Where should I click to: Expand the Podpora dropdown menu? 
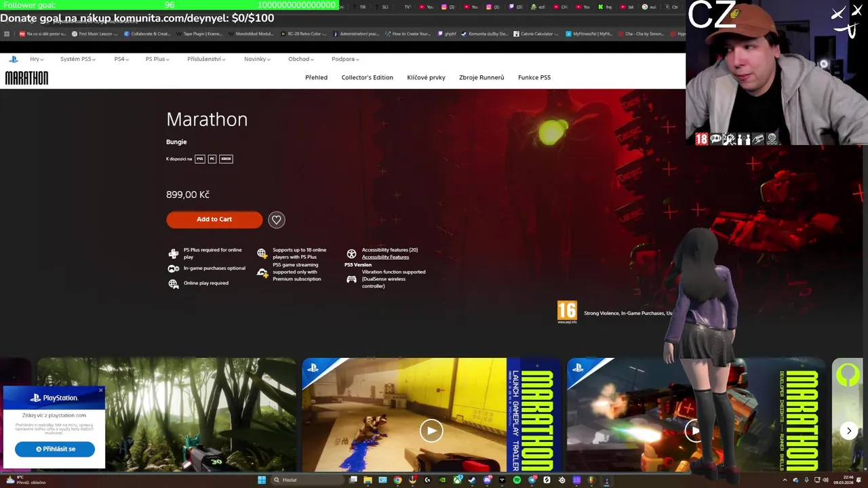tap(345, 59)
